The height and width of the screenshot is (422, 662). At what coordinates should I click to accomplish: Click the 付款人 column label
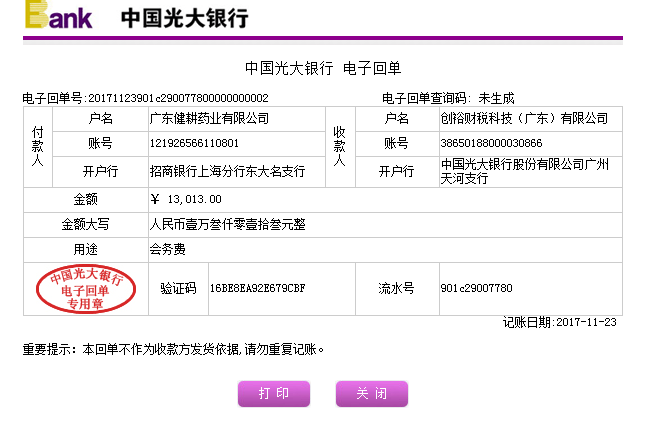[x=38, y=146]
